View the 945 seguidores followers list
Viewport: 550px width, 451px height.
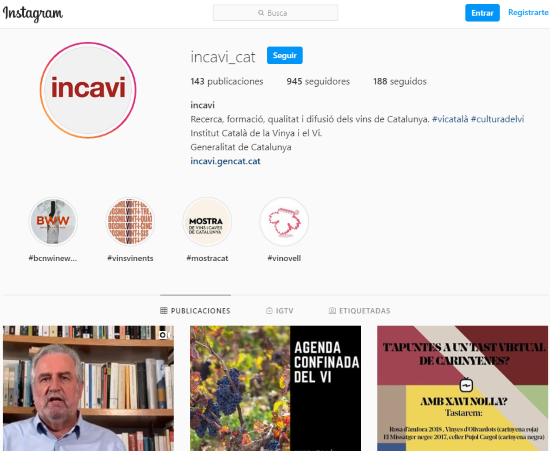pos(318,81)
